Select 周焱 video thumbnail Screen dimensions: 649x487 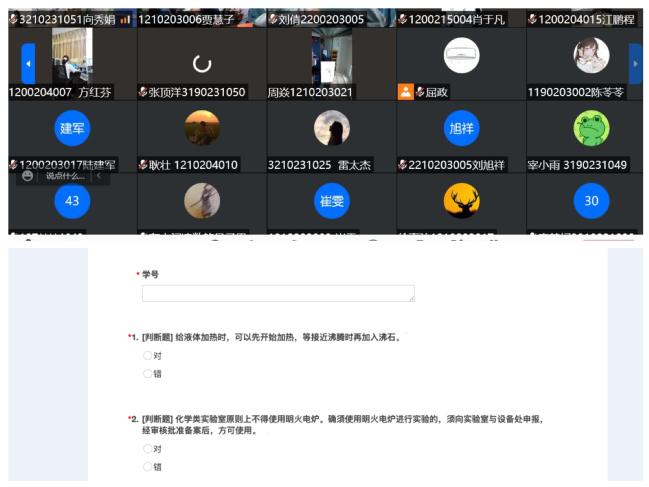pyautogui.click(x=331, y=56)
